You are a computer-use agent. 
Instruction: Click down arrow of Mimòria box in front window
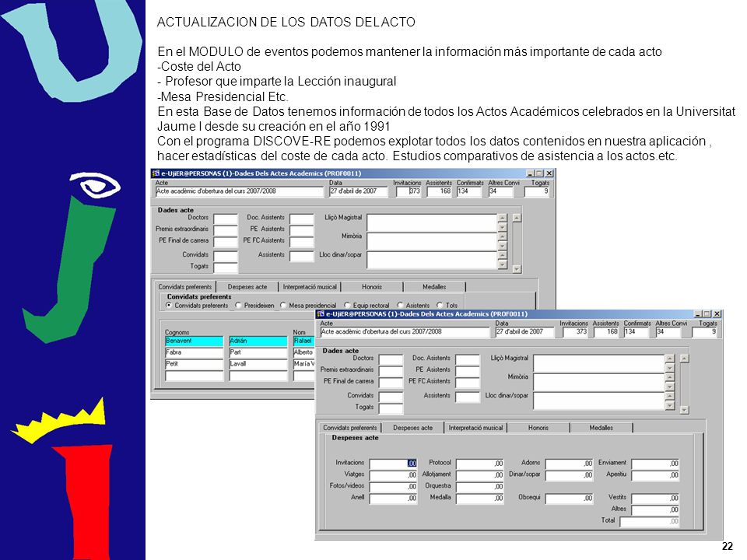click(x=670, y=387)
